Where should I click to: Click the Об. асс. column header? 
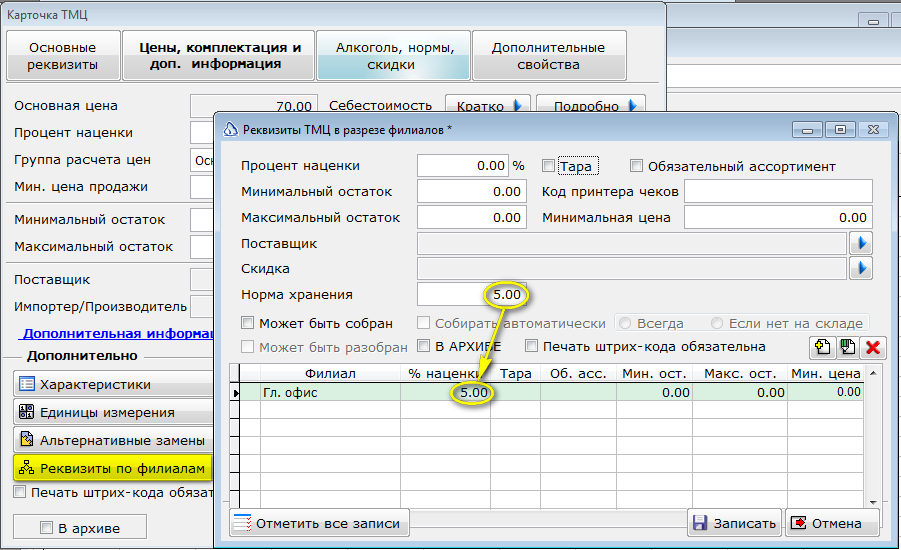click(x=578, y=374)
